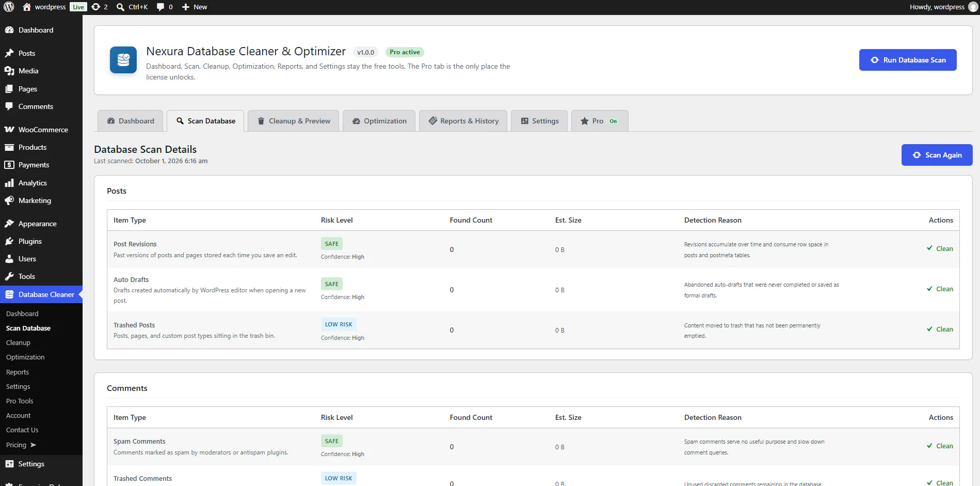Screen dimensions: 980x486
Task: Open the Dashboard submenu under Database Cleaner
Action: (x=22, y=313)
